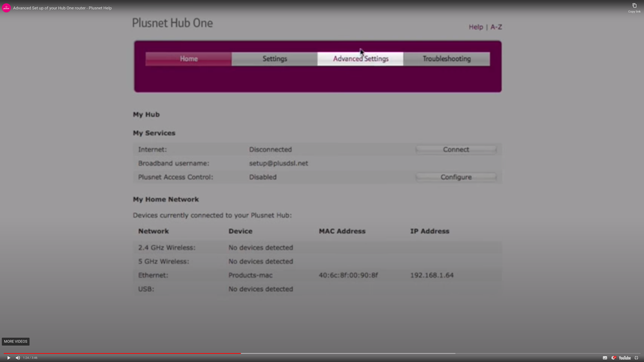Open the video on YouTube via logo
The height and width of the screenshot is (362, 644).
(625, 357)
